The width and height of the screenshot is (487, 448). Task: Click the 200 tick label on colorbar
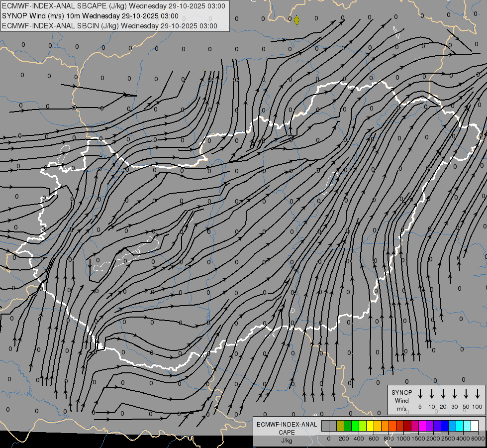344,439
